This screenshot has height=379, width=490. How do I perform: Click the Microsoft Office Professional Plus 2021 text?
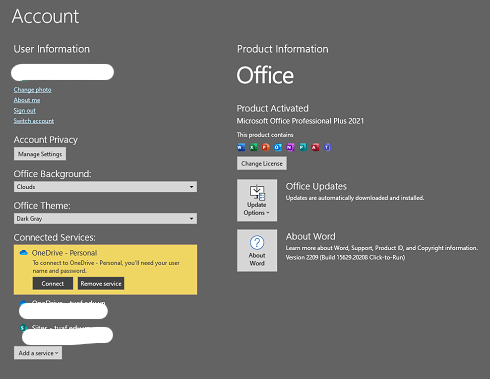coord(300,121)
